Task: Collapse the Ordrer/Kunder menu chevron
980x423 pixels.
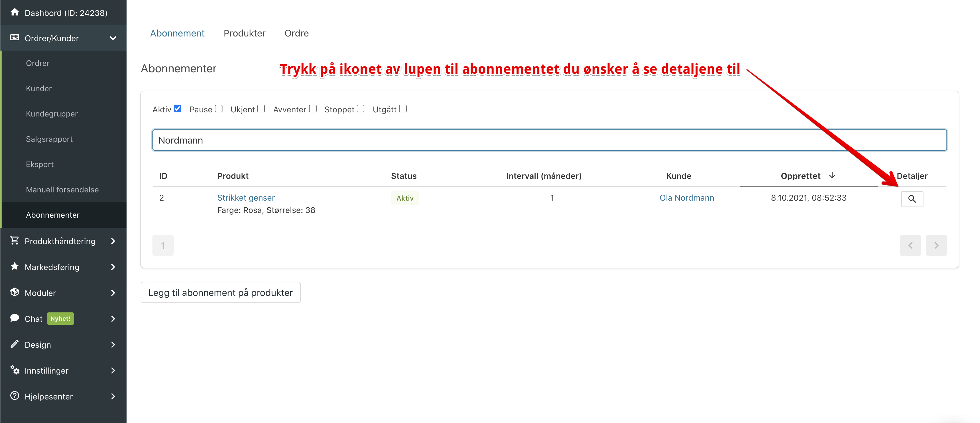Action: click(113, 38)
